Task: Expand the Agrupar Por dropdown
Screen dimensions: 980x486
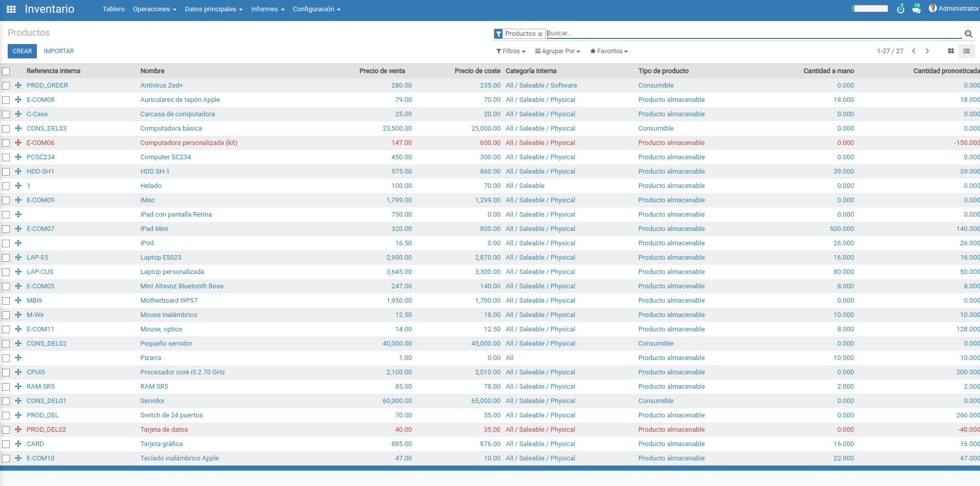Action: 557,51
